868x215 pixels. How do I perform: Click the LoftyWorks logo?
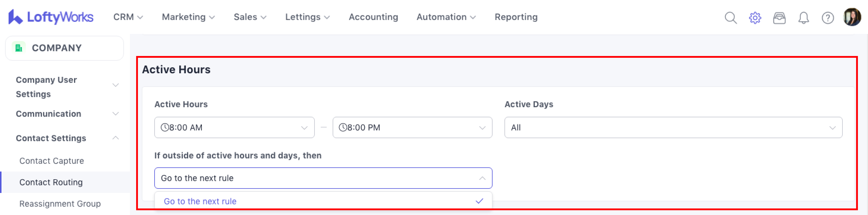[x=51, y=17]
